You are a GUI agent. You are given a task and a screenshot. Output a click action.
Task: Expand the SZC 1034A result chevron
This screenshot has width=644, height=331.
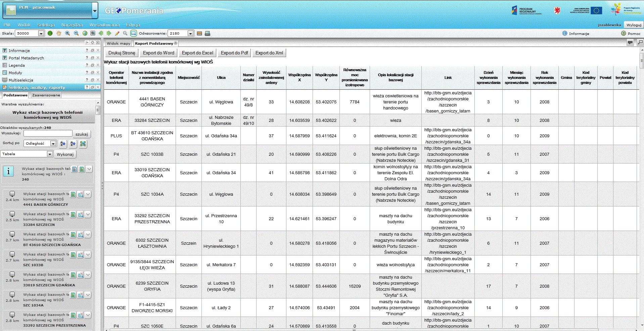88,295
